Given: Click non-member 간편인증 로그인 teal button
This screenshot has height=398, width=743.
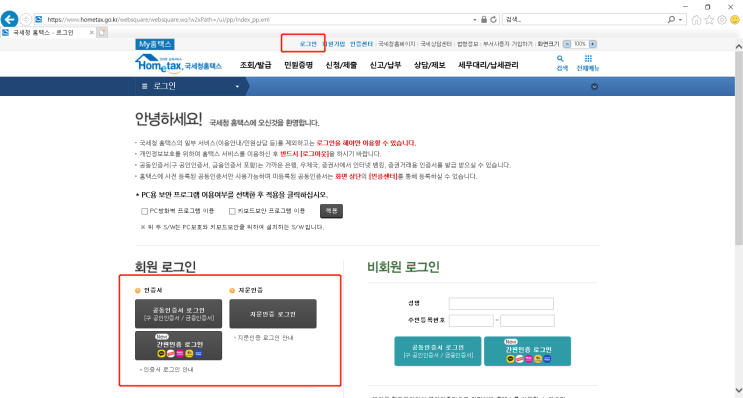Looking at the screenshot, I should click(x=527, y=351).
